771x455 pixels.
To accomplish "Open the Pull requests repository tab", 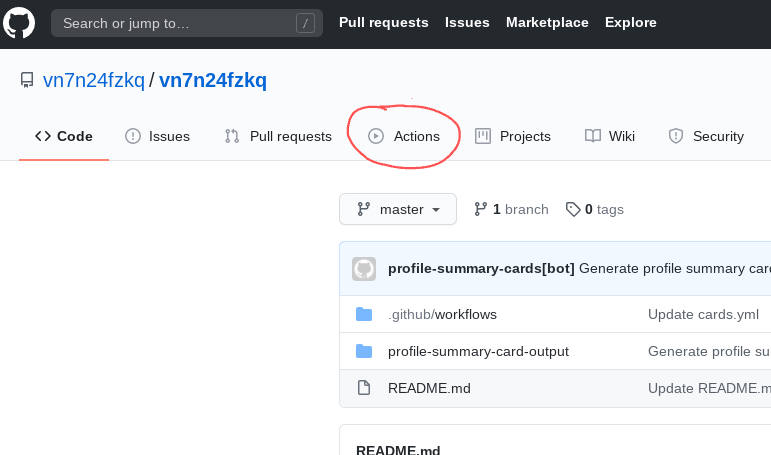I will 278,136.
